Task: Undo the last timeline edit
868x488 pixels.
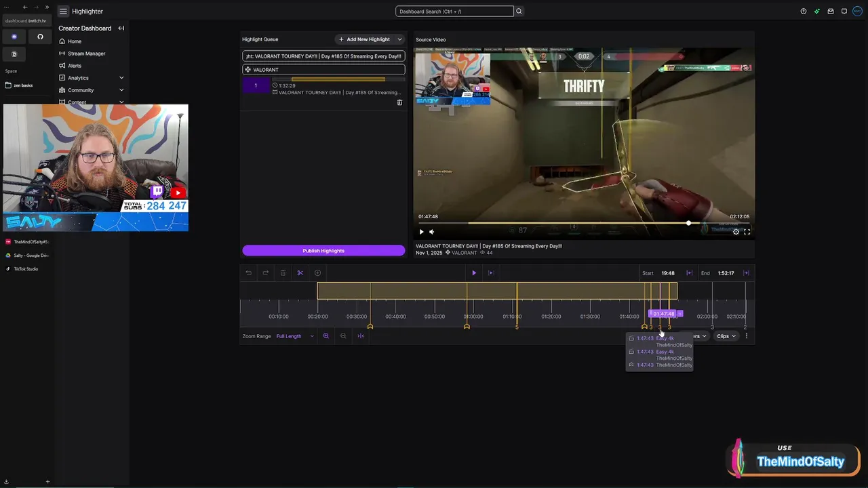Action: (x=248, y=273)
